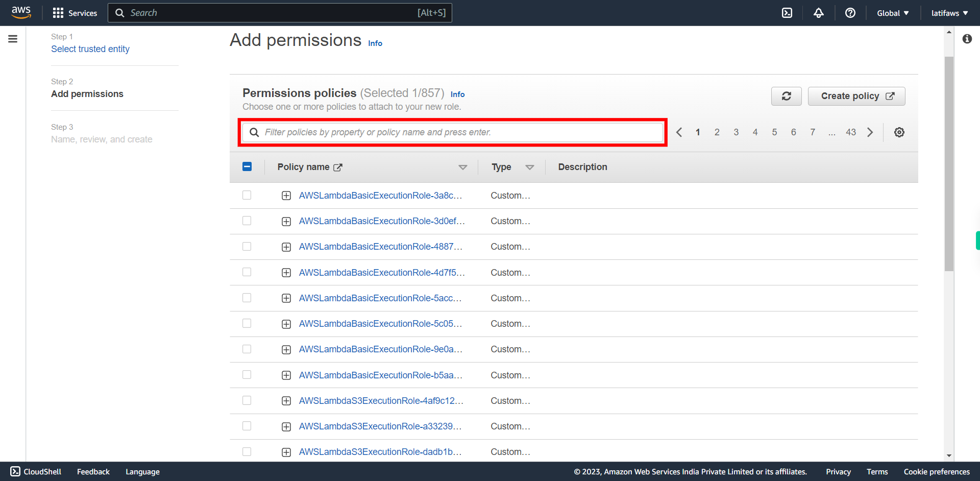Click the scrollbar up arrow
The height and width of the screenshot is (481, 980).
949,32
